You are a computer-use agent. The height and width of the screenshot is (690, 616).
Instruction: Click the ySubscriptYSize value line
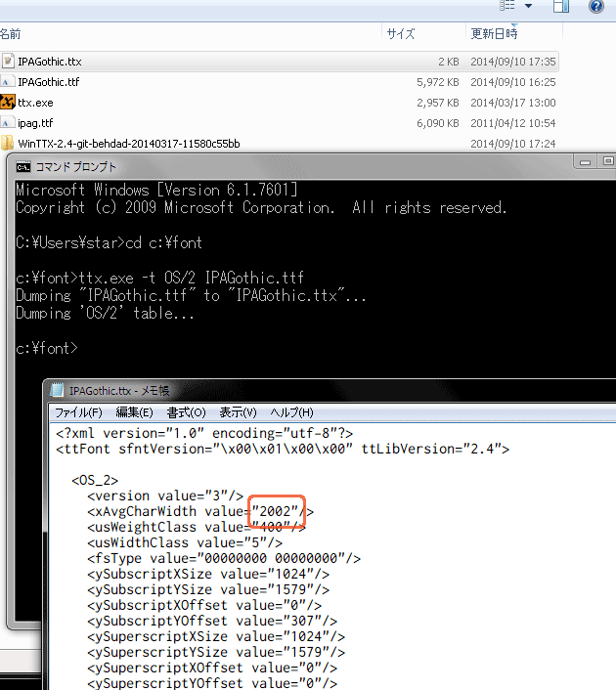[208, 589]
